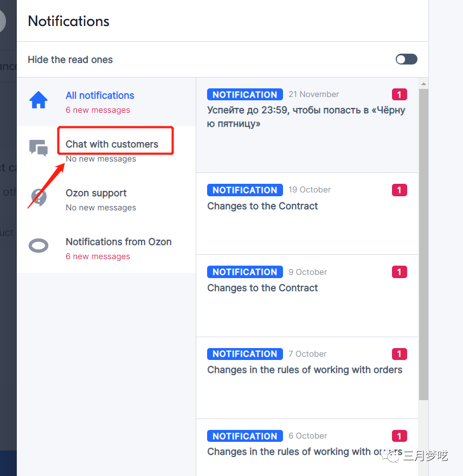
Task: Open 7 October order rules changes notification
Action: click(304, 370)
